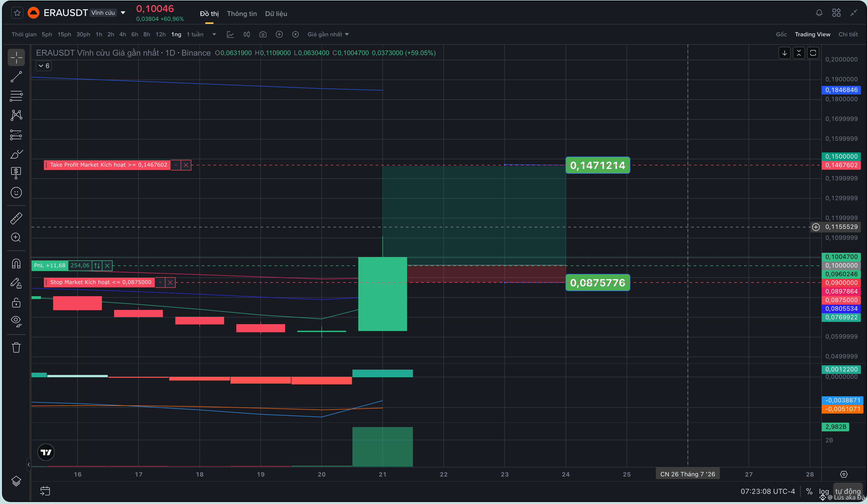Remove drawings with trash icon

16,348
